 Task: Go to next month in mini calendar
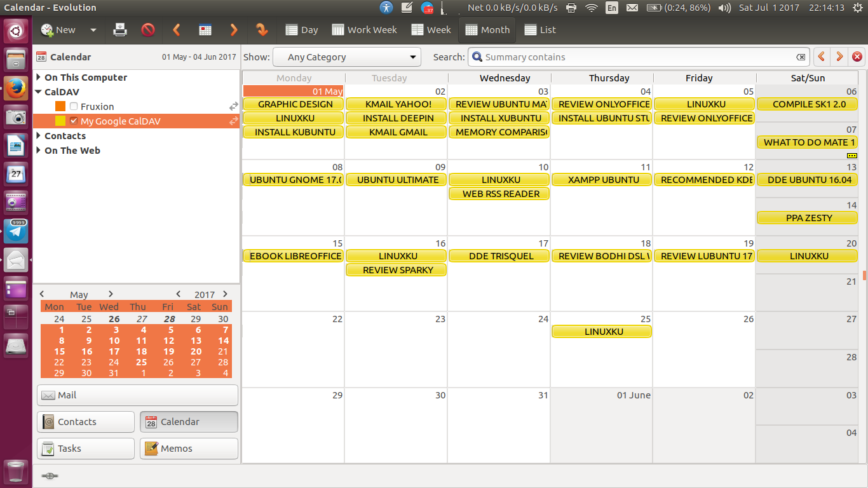(111, 294)
